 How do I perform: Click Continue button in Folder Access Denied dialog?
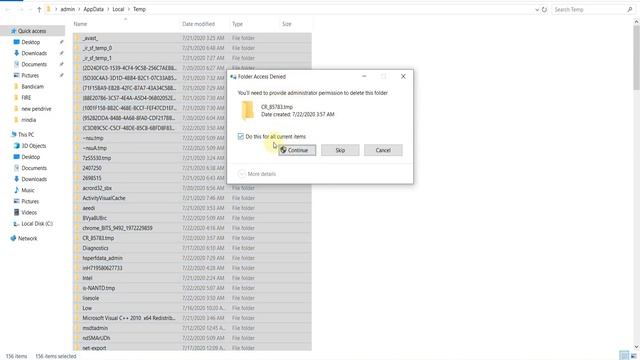click(297, 150)
